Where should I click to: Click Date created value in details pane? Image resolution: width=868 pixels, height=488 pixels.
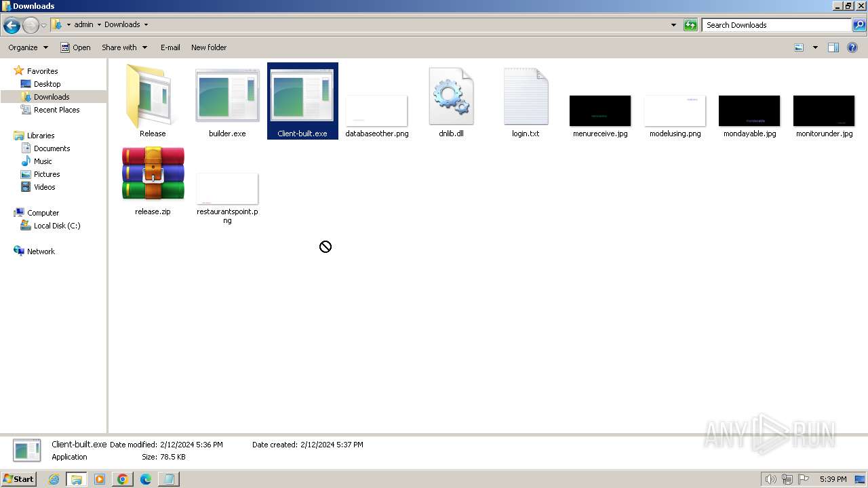point(332,445)
